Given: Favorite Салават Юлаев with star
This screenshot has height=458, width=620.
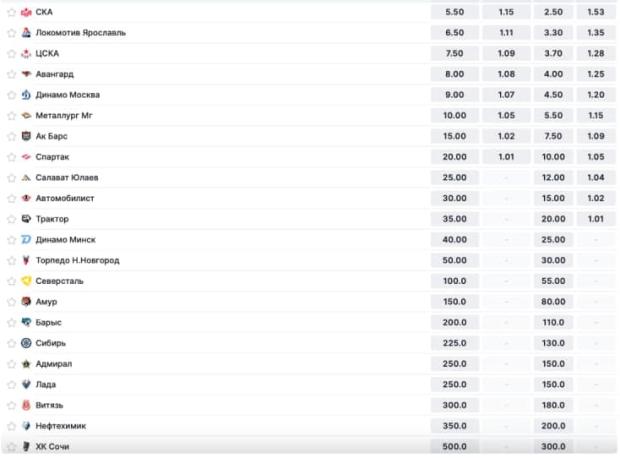Looking at the screenshot, I should 11,178.
